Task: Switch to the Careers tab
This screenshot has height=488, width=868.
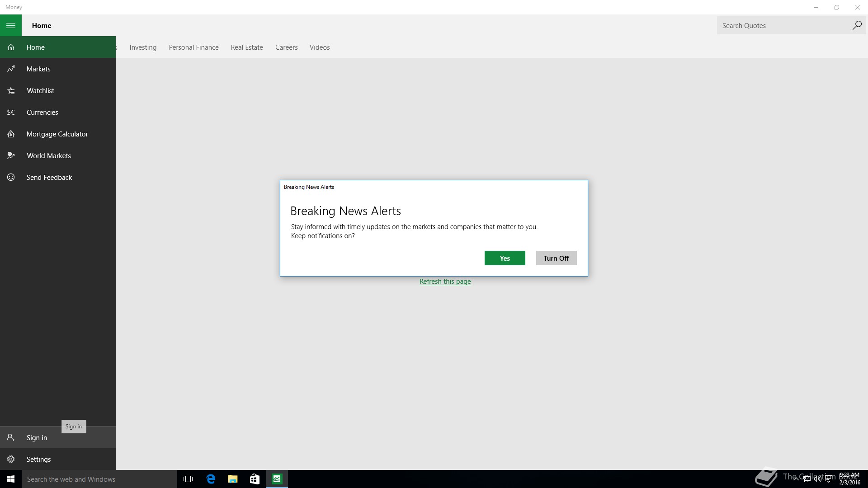Action: coord(286,47)
